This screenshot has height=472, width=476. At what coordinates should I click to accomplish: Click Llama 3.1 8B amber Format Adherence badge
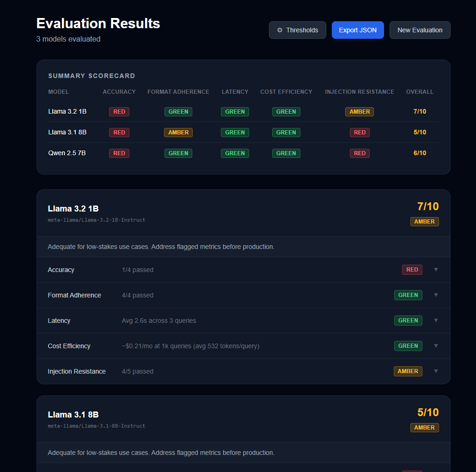[x=178, y=133]
